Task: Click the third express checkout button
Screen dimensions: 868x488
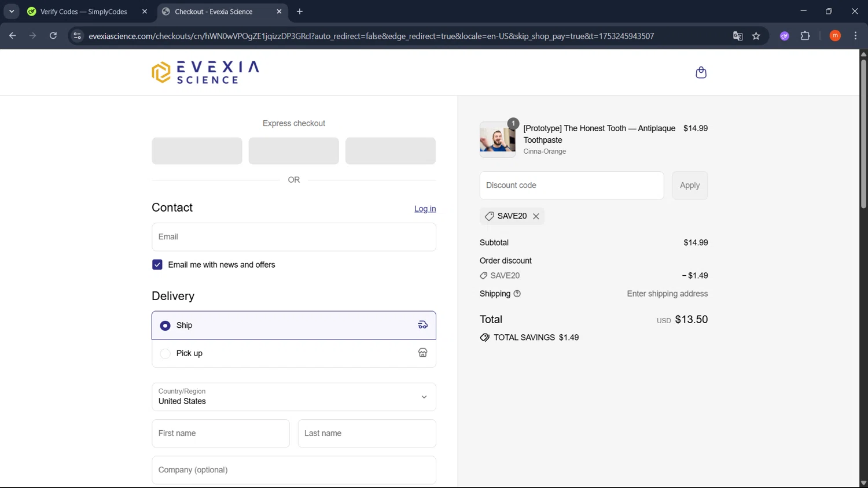Action: [391, 151]
